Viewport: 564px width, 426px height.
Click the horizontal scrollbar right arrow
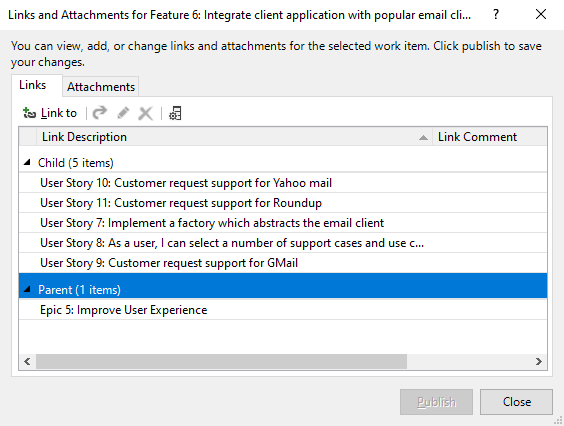[x=538, y=361]
